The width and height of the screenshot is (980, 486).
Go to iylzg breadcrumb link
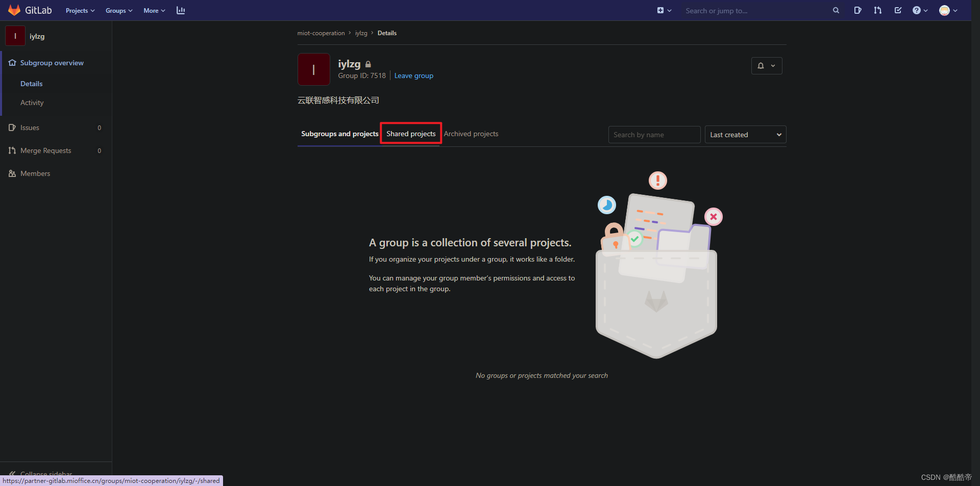coord(361,33)
